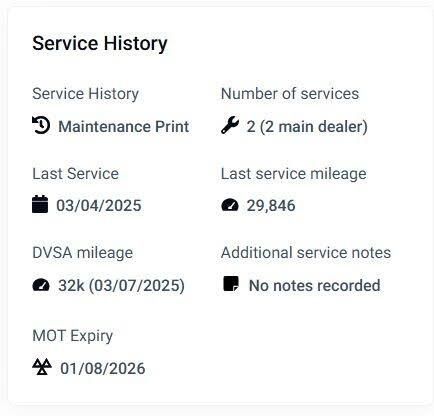Select the MOT expiry date 01/08/2026
The image size is (434, 416).
tap(103, 369)
